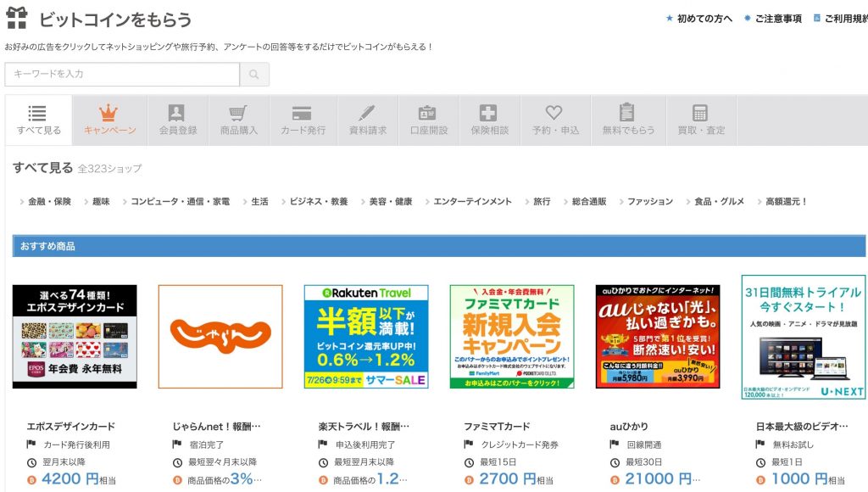Click the auひかり product title
The width and height of the screenshot is (868, 492).
[x=629, y=427]
